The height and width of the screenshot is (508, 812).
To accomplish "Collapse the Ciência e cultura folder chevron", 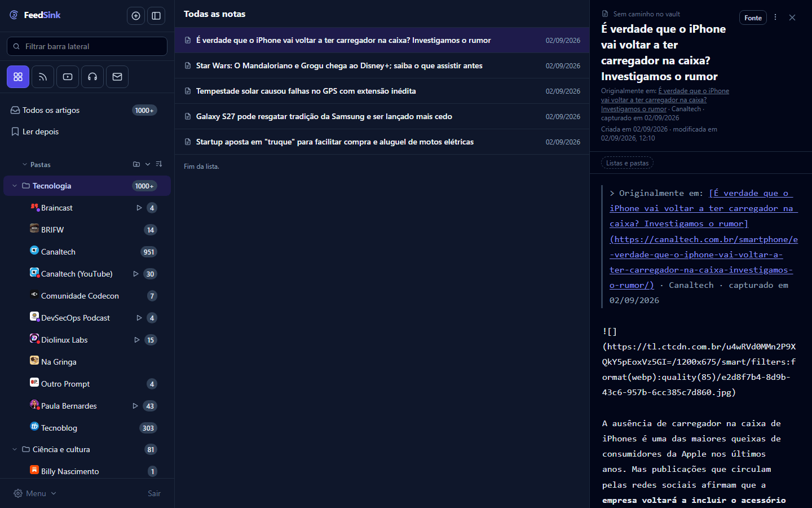I will (15, 449).
